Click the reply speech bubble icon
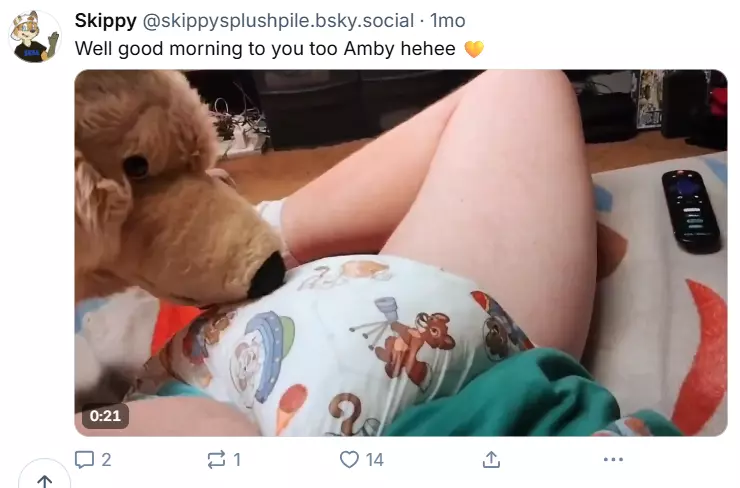 click(x=84, y=459)
